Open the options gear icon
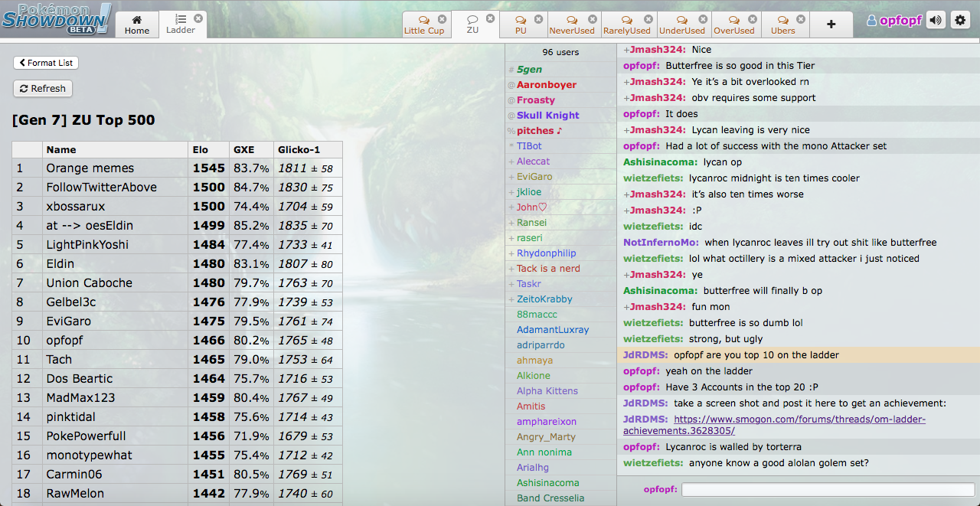 coord(960,21)
